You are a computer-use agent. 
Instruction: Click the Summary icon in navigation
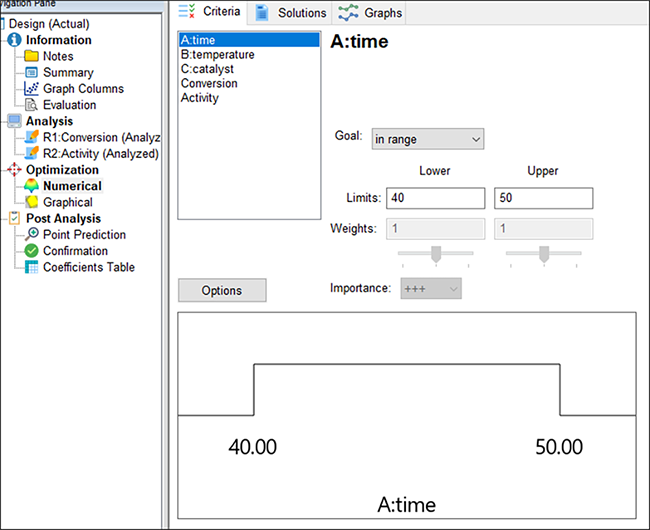pos(32,72)
